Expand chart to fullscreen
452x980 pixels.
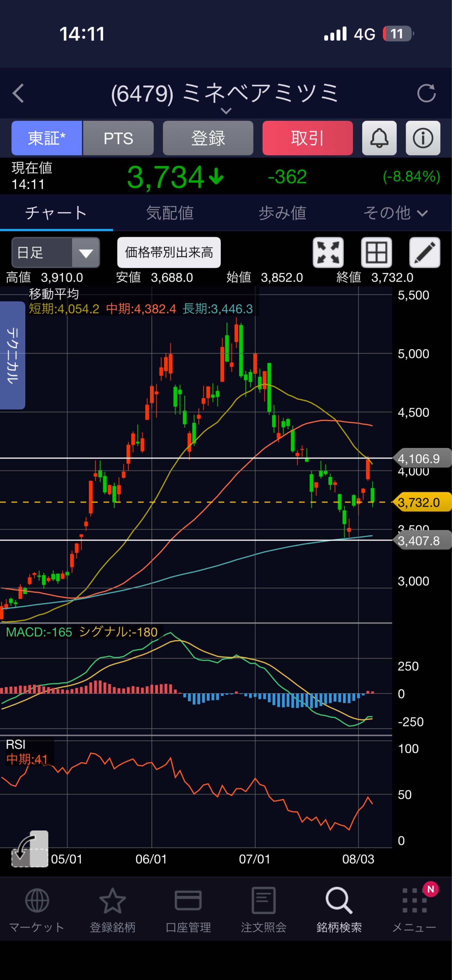pos(328,253)
